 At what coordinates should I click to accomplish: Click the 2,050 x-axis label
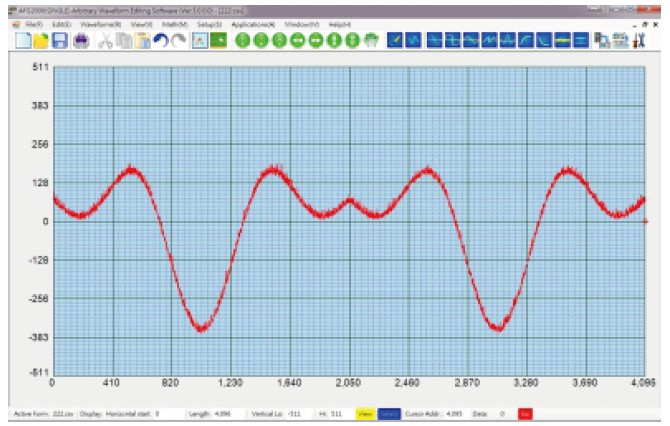click(x=348, y=383)
